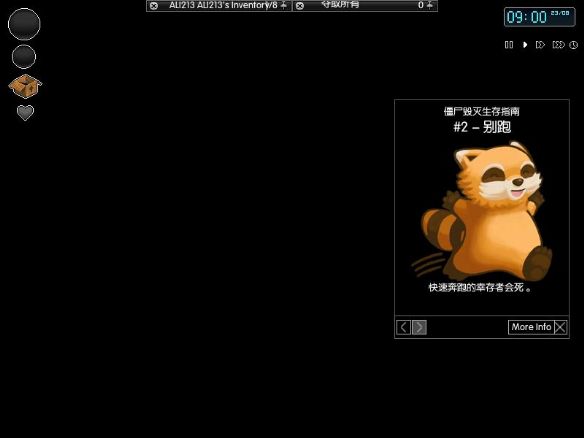Open the cardboard box inventory icon
This screenshot has width=584, height=438.
[x=25, y=86]
